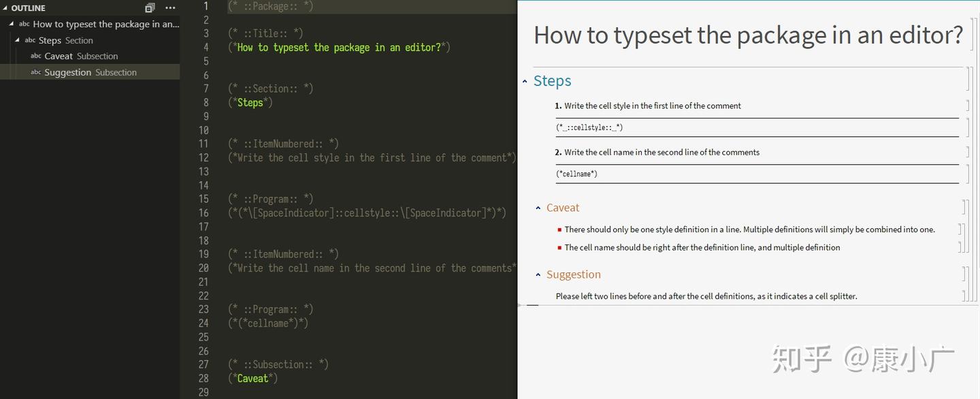Select the Suggestion Subsection outline entry
The image size is (980, 399).
point(90,72)
